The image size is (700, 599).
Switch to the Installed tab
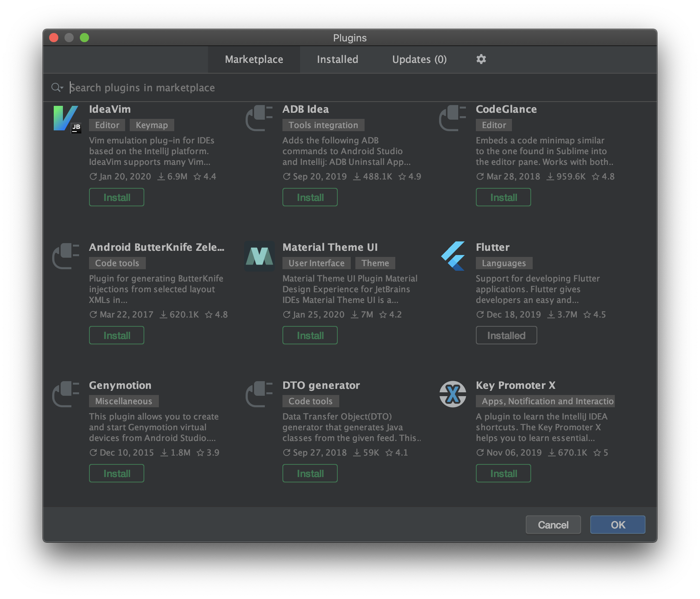(x=337, y=59)
